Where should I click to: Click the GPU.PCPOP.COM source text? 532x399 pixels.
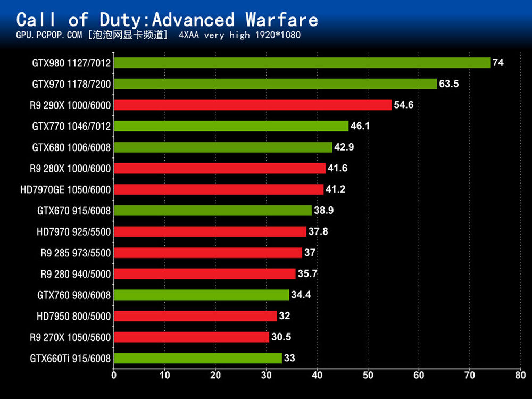[49, 35]
